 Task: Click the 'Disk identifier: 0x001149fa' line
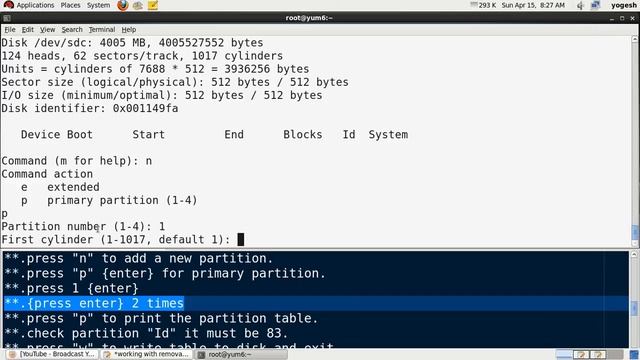pos(90,109)
